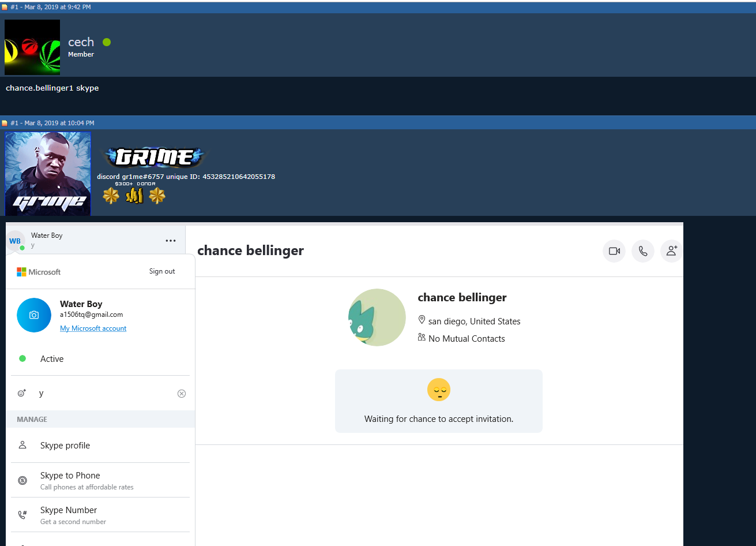
Task: Click the person icon for Skype profile
Action: pyautogui.click(x=22, y=445)
